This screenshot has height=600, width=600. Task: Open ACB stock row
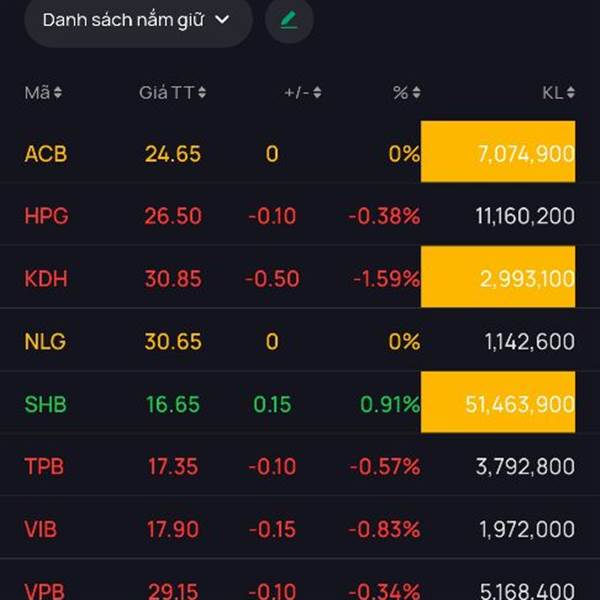pyautogui.click(x=300, y=153)
